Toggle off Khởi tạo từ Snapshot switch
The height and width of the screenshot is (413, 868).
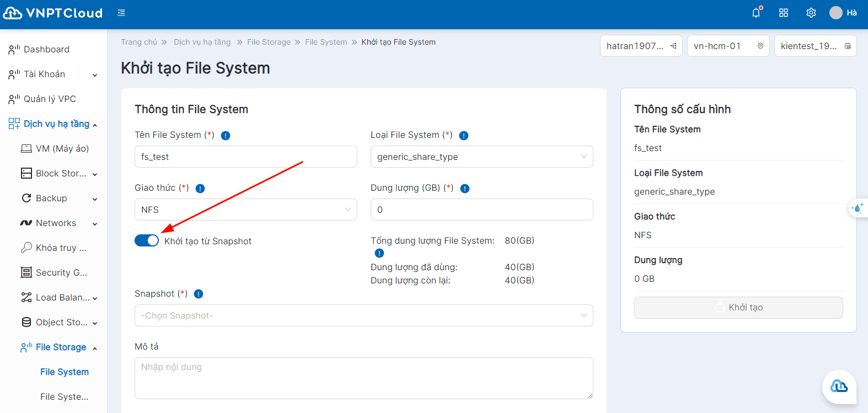coord(147,240)
